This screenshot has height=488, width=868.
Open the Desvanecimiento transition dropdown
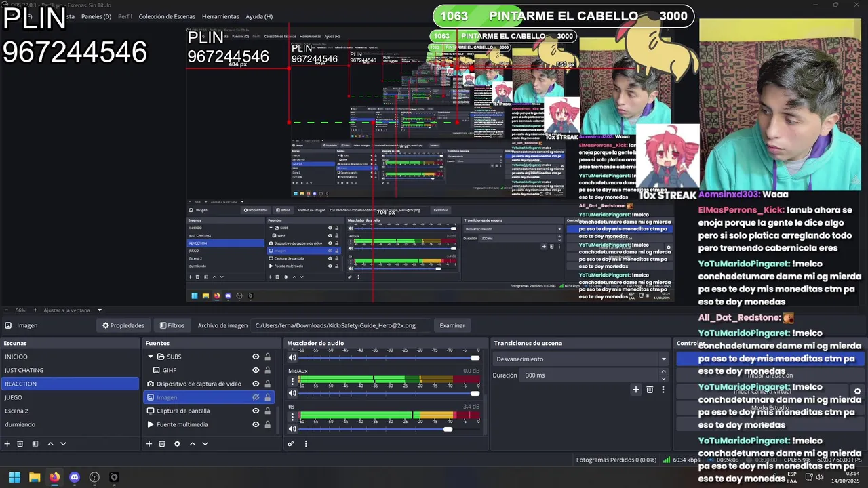pos(582,359)
